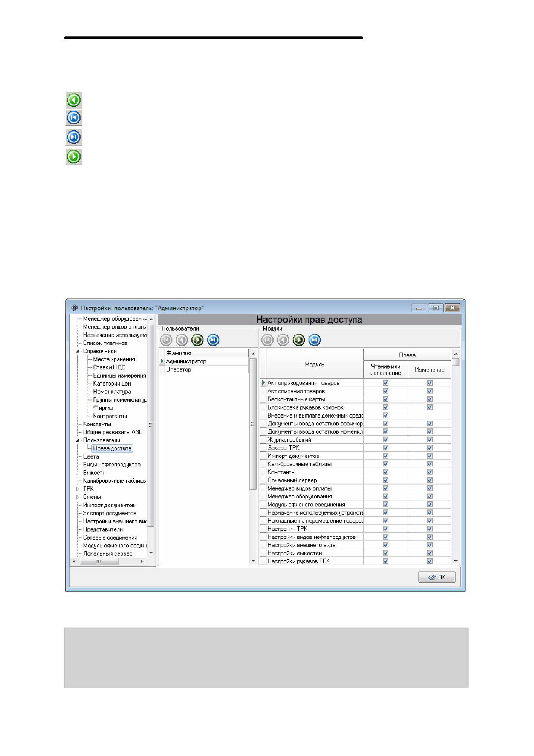Screen dimensions: 534x756
Task: Select Сетевые соединения in the tree
Action: (110, 537)
